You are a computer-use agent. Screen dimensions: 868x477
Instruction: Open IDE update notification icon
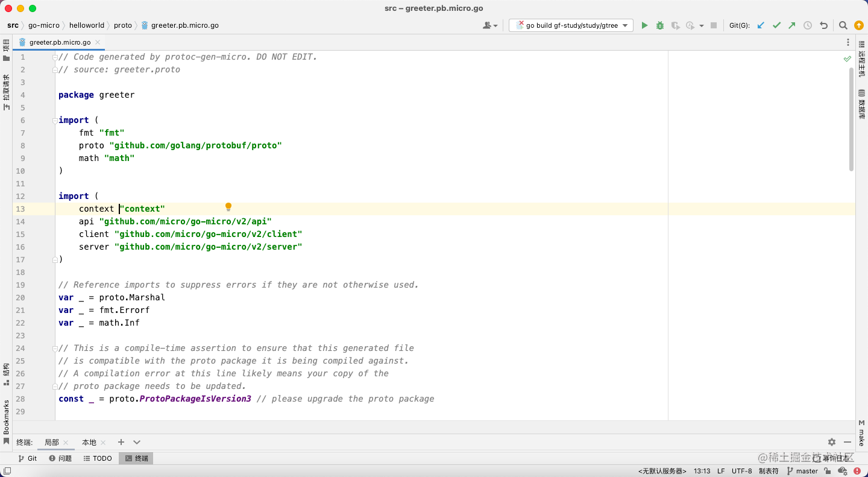point(859,25)
